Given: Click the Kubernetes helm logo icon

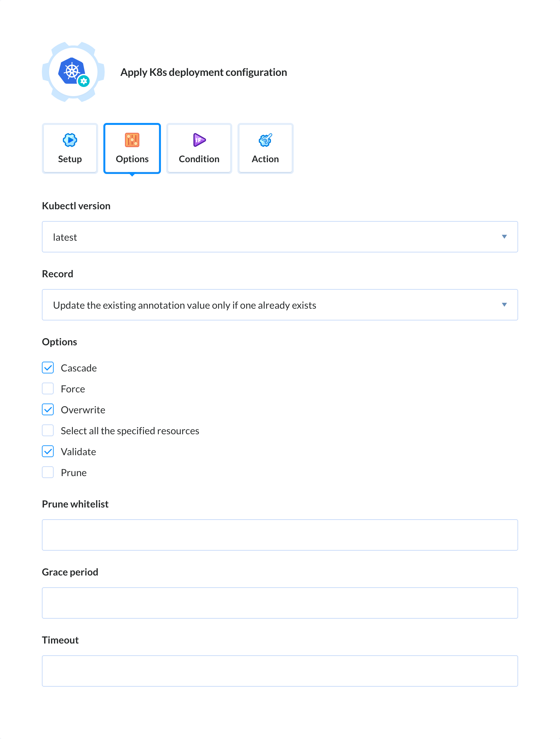Looking at the screenshot, I should point(72,71).
